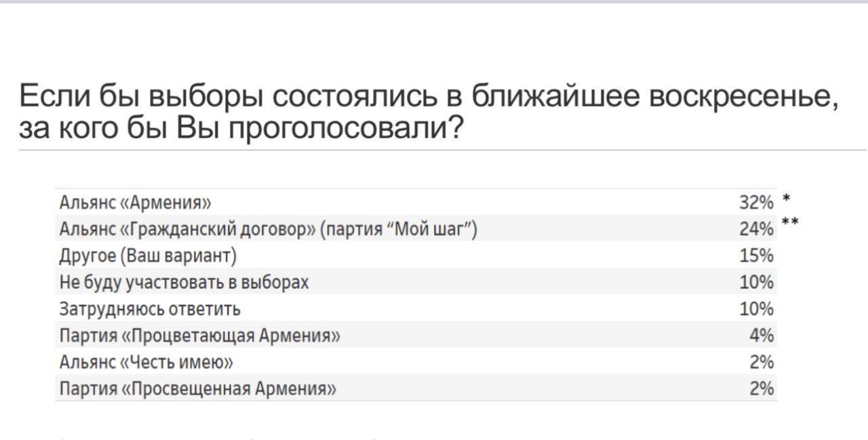
Task: Click the 10% value for Затрудняюсь ответить
Action: (x=756, y=309)
